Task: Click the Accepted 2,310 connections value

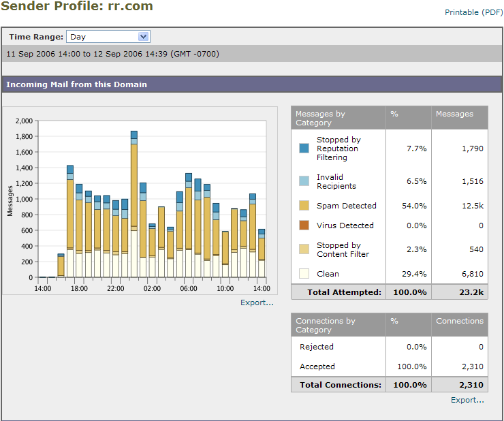Action: point(473,367)
